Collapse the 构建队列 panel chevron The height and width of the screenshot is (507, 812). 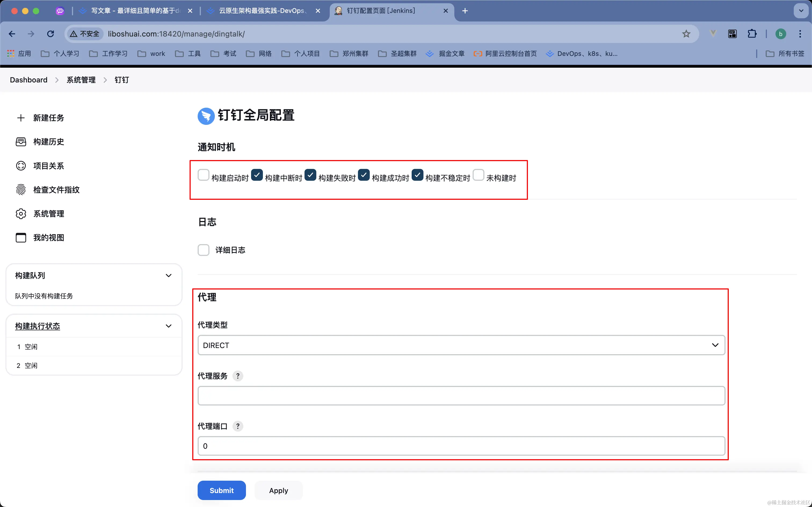169,276
